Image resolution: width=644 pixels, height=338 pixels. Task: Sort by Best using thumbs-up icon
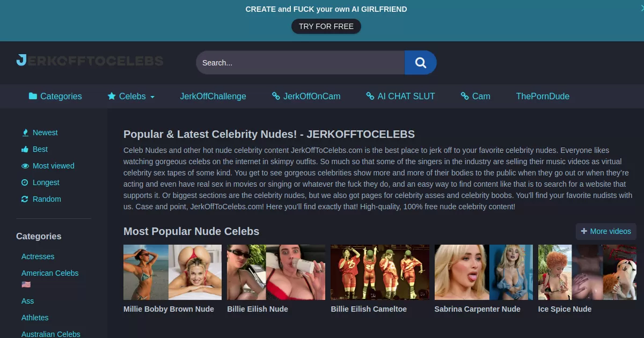coord(34,149)
